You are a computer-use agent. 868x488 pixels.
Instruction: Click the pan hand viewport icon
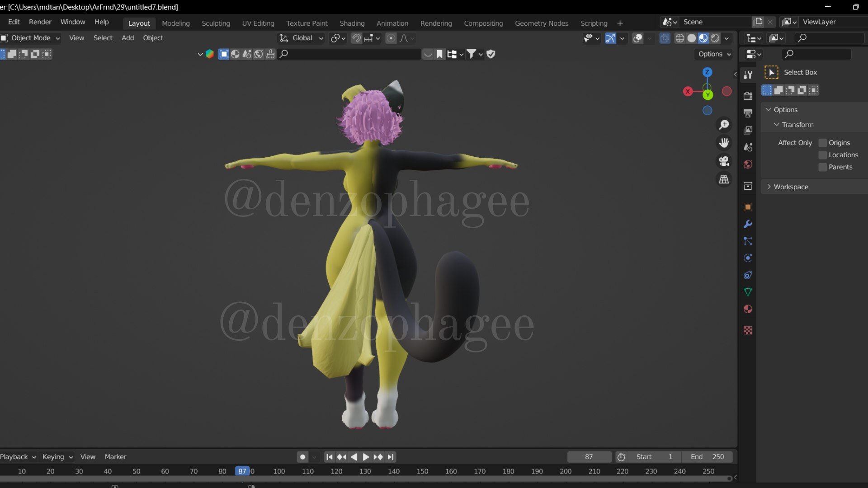tap(724, 143)
